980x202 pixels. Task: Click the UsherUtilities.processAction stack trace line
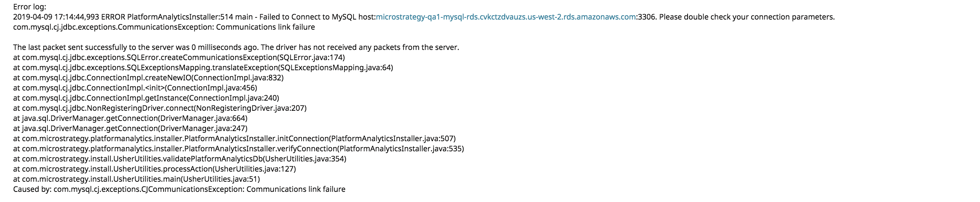[155, 169]
